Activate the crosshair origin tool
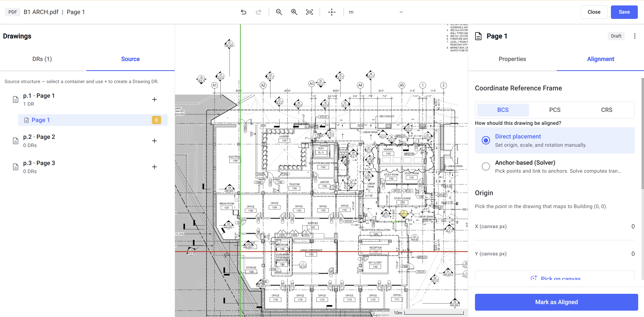644x317 pixels. 332,12
